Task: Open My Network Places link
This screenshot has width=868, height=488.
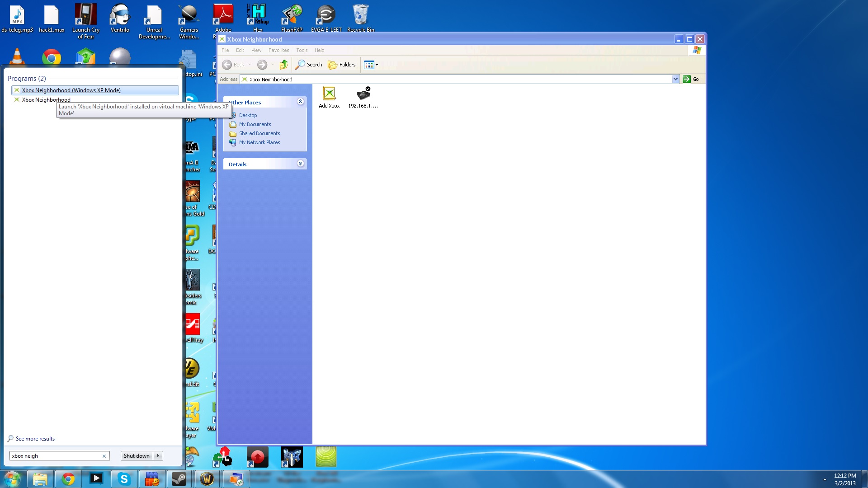Action: 259,142
